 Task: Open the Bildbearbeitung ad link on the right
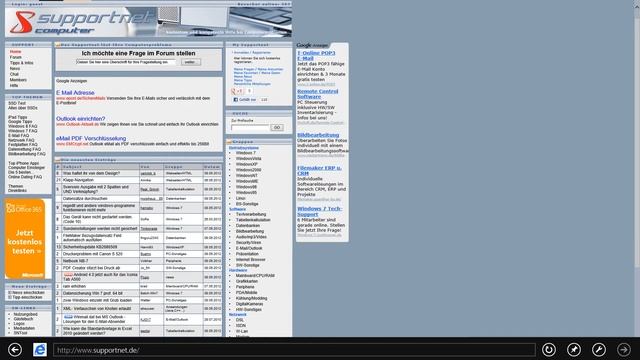pos(318,135)
